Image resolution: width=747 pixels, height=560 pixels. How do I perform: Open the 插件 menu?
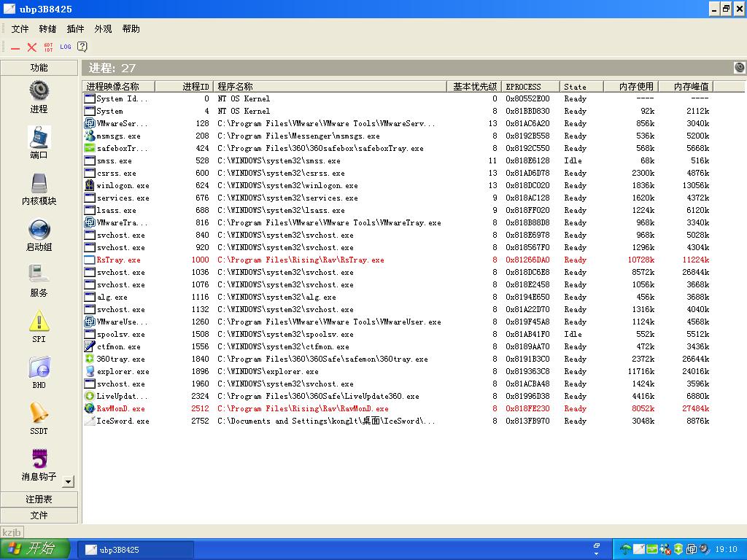75,29
